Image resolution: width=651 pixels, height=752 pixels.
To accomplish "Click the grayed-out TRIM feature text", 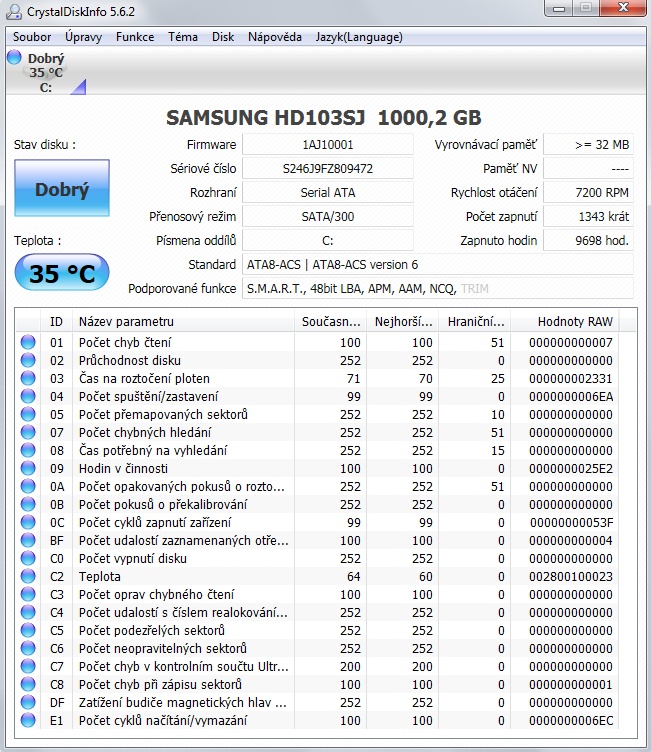I will point(474,288).
